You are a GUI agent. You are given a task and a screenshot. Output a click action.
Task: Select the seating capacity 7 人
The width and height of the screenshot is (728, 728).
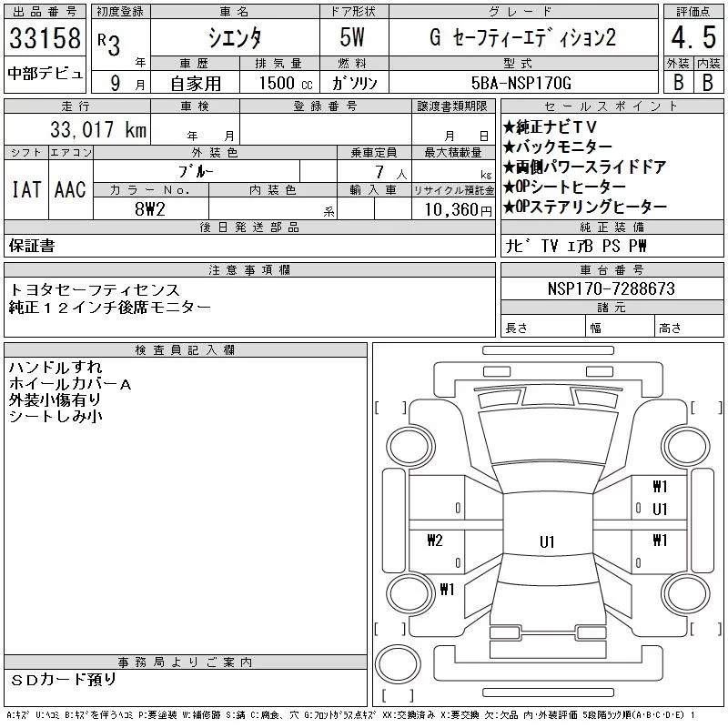[x=391, y=172]
